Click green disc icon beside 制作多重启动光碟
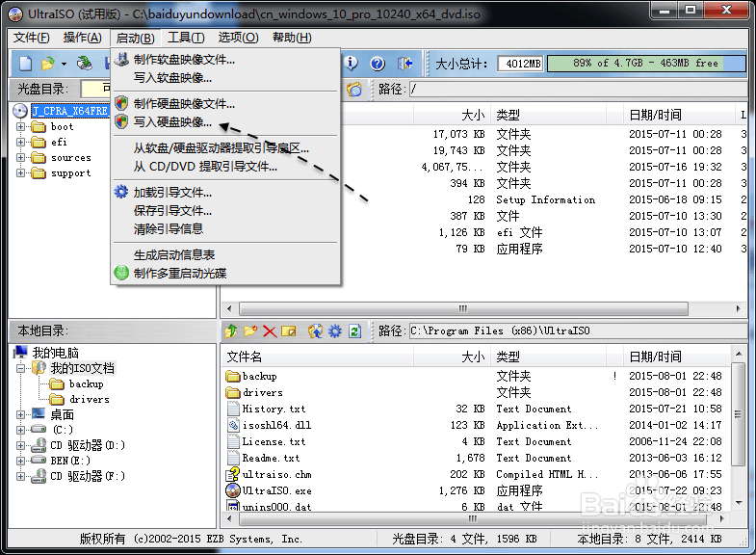 pyautogui.click(x=121, y=273)
